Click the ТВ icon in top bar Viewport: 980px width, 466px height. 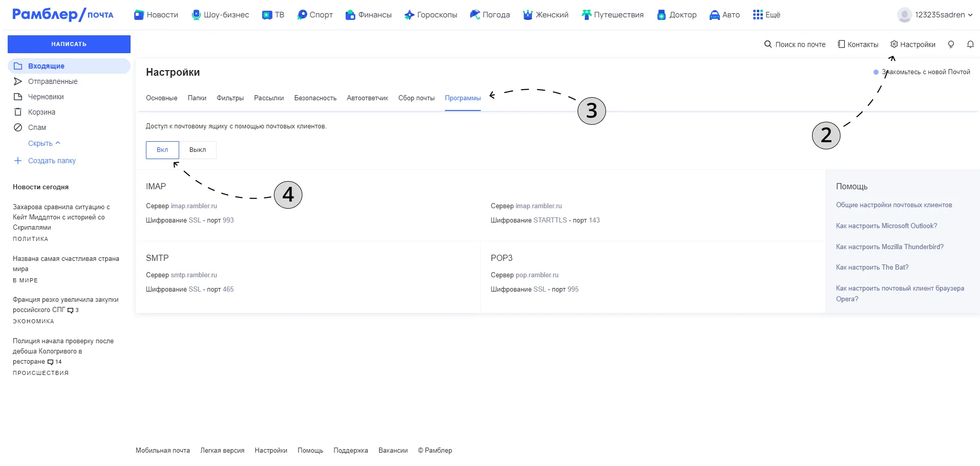[x=267, y=15]
